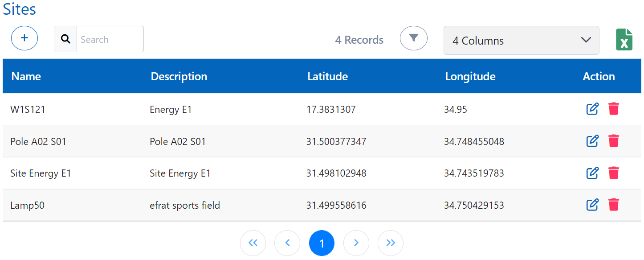
Task: Edit the Site Energy E1 row
Action: click(592, 173)
